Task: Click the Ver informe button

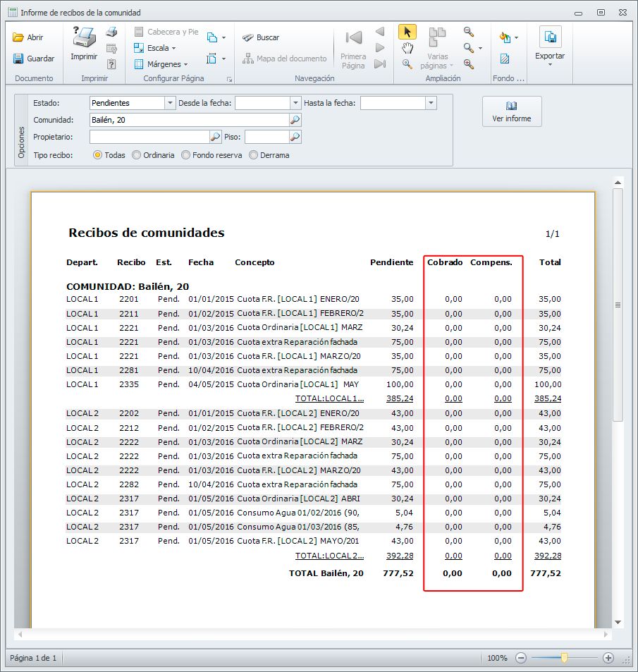Action: coord(512,111)
